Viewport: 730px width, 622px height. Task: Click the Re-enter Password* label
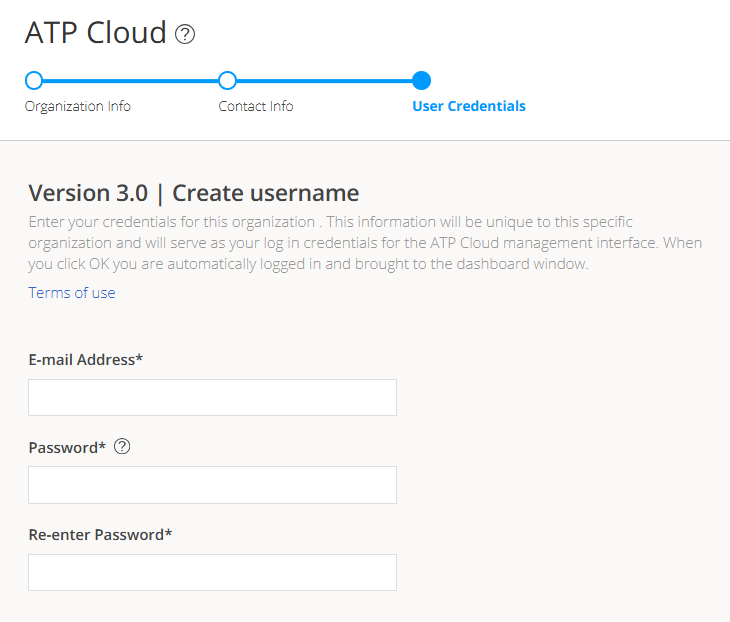tap(100, 534)
